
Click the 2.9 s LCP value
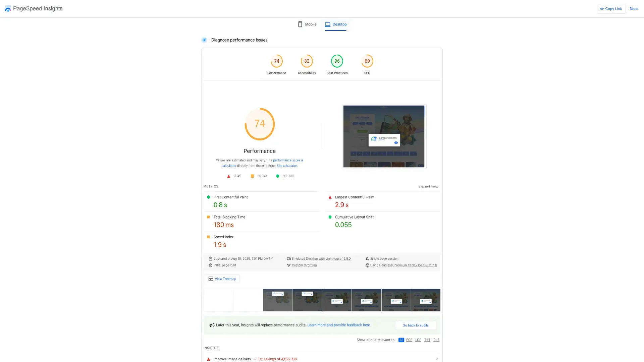(x=342, y=205)
